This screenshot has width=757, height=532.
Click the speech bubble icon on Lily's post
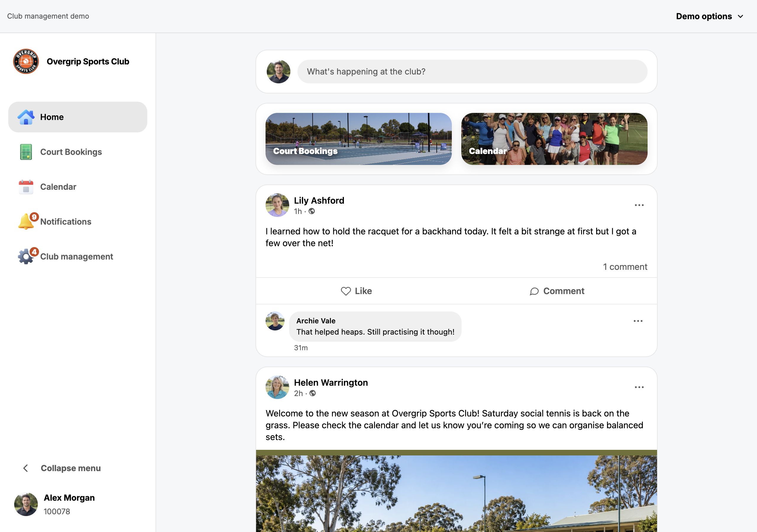click(x=534, y=291)
